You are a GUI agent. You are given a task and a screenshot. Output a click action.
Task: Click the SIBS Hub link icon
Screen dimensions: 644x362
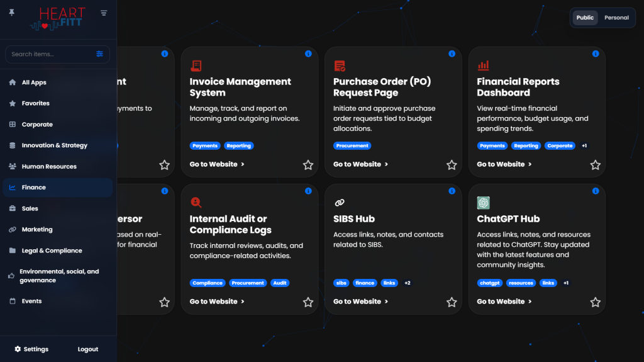(x=340, y=202)
